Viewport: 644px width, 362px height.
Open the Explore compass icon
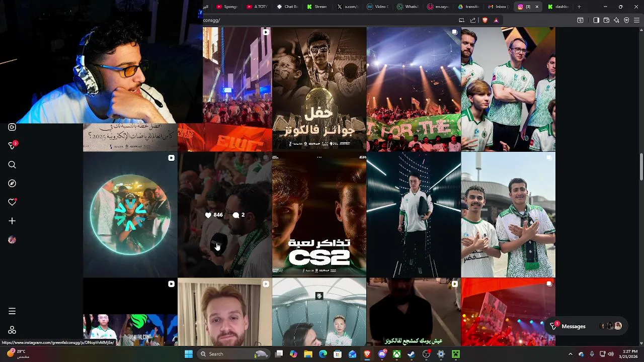point(12,184)
